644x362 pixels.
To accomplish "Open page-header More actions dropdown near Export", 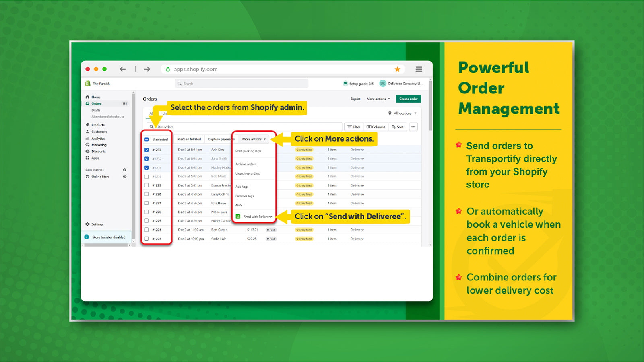I will point(378,99).
